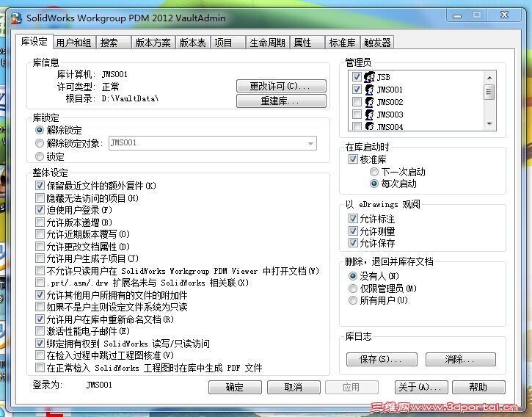This screenshot has height=417, width=532.
Task: Select 仅限管理员 delete permission radio
Action: pos(353,289)
